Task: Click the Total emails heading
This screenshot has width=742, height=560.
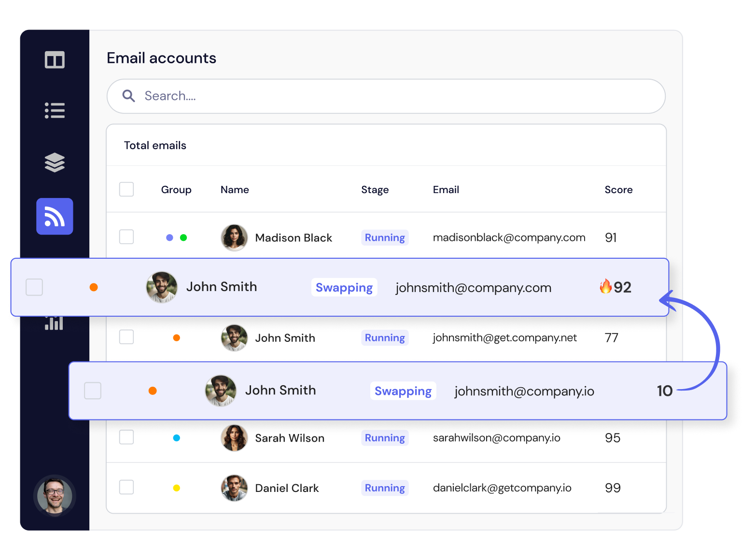Action: [155, 145]
